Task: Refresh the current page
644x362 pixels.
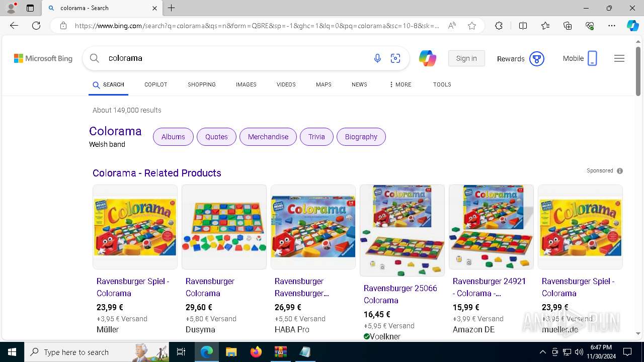Action: (36, 26)
